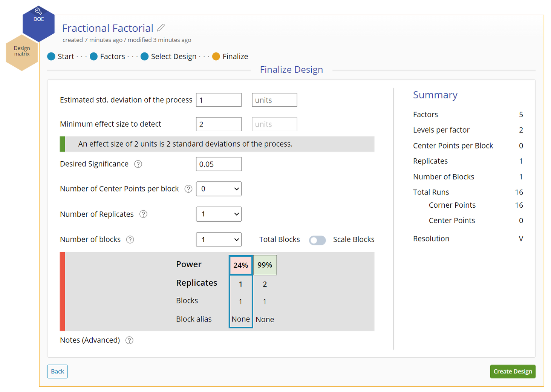Click the Number of Blocks summary label
Image resolution: width=551 pixels, height=392 pixels.
coord(443,177)
